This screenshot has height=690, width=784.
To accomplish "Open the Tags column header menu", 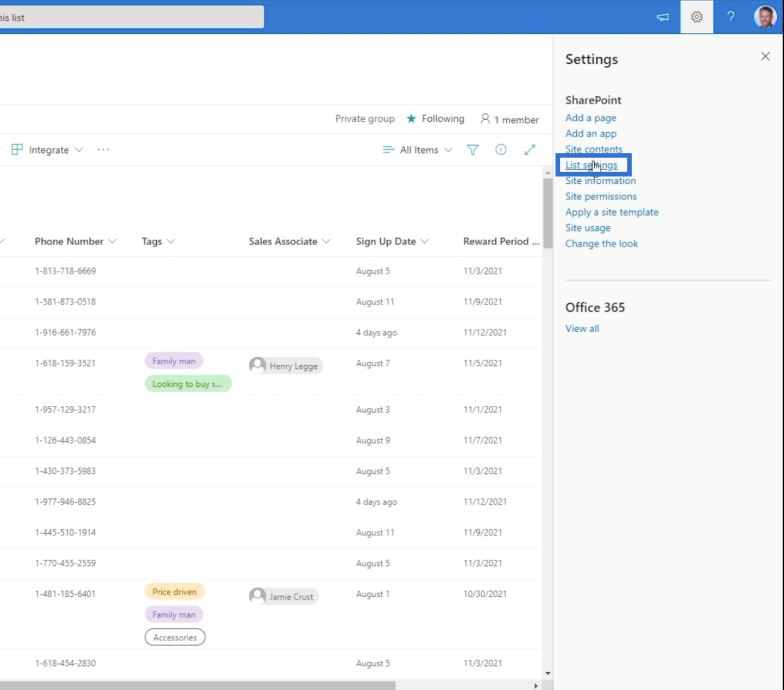I will 158,241.
